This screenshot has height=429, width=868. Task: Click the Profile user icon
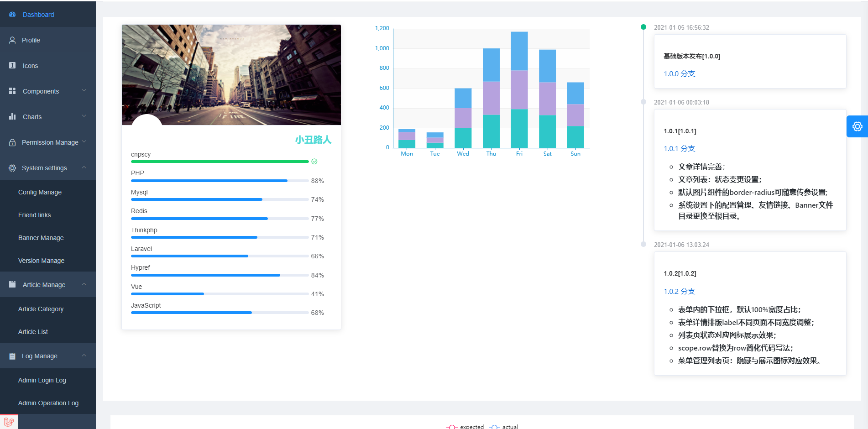(12, 40)
